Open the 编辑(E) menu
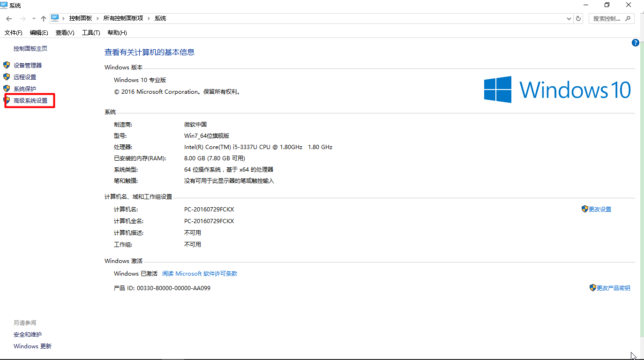The image size is (644, 360). click(39, 33)
